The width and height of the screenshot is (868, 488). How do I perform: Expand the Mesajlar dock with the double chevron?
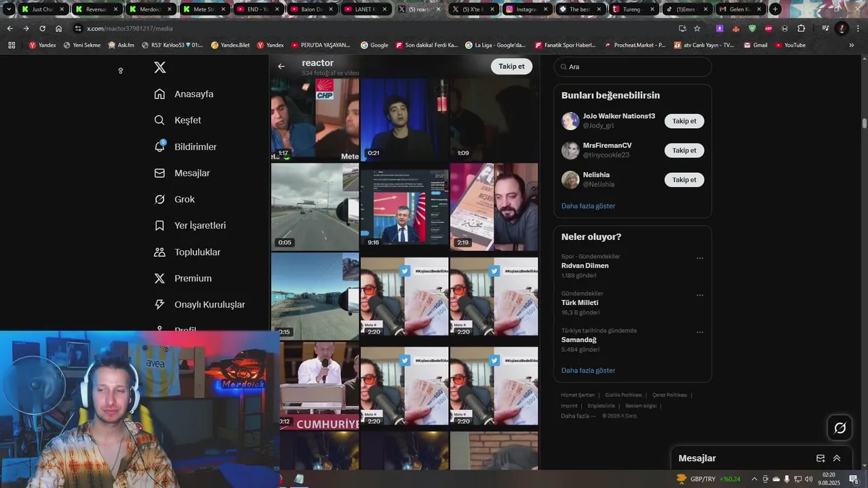pyautogui.click(x=837, y=458)
